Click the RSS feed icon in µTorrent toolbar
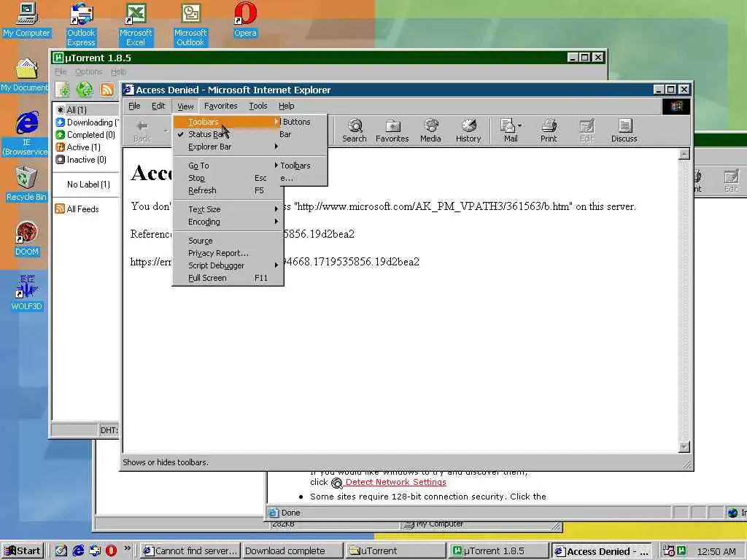The image size is (747, 560). pos(107,90)
